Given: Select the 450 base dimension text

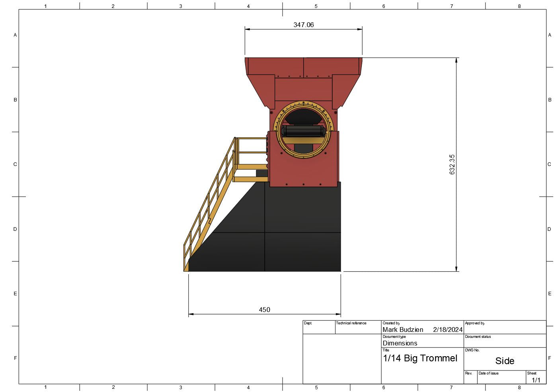Looking at the screenshot, I should pyautogui.click(x=264, y=310).
